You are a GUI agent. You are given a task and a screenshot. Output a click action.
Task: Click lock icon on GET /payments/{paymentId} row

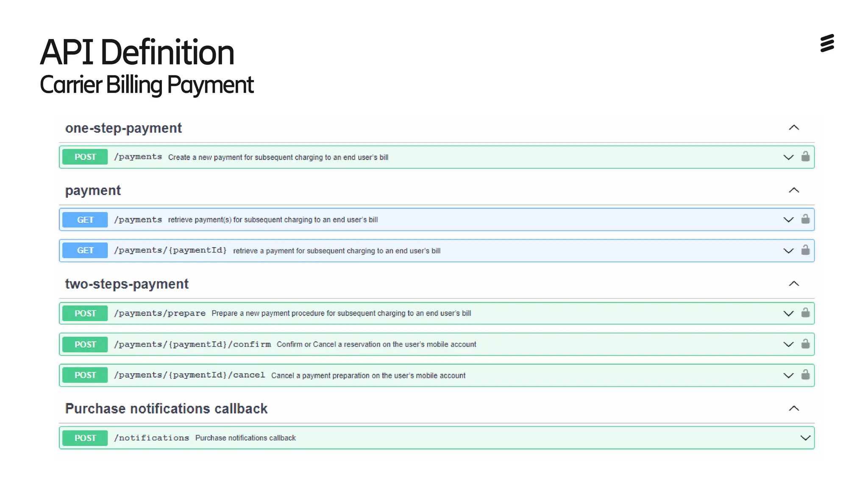[805, 250]
